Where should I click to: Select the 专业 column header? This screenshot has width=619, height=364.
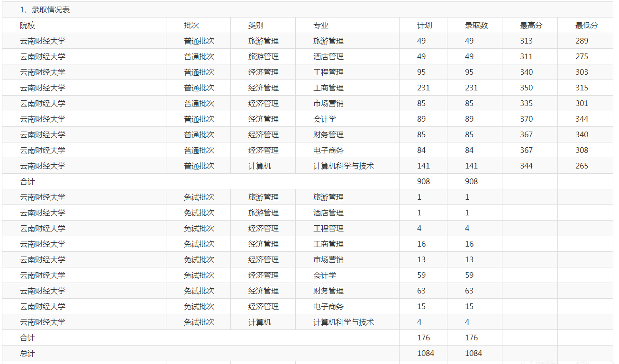321,26
